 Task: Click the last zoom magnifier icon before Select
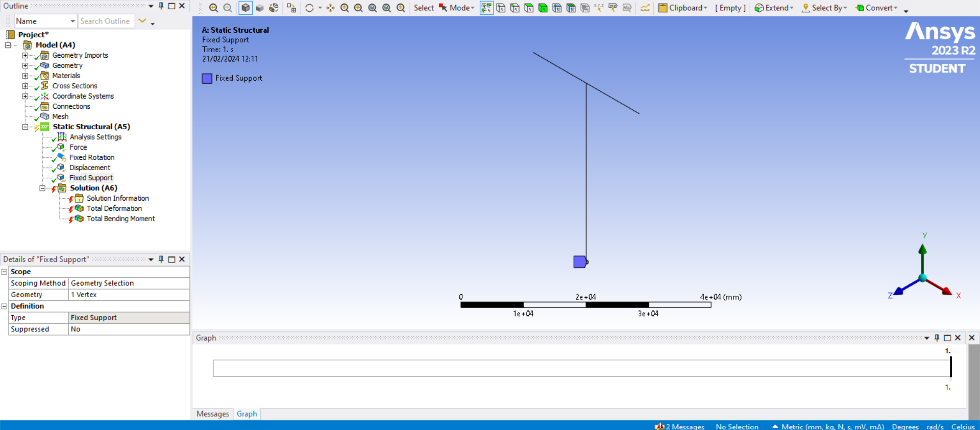[x=401, y=8]
